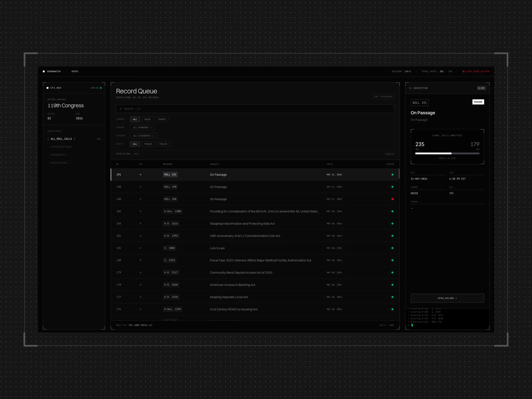Click the red live feed indicator dot
The width and height of the screenshot is (532, 399).
coord(463,72)
